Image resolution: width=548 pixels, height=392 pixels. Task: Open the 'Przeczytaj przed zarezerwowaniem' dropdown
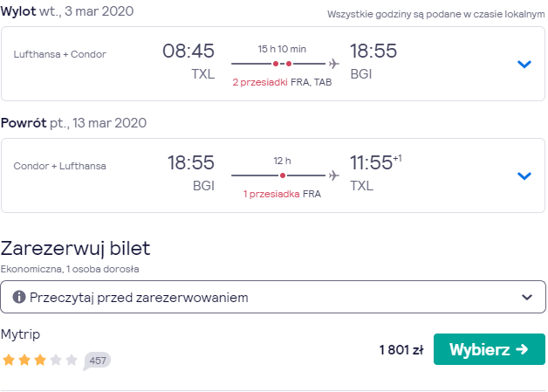pos(273,297)
